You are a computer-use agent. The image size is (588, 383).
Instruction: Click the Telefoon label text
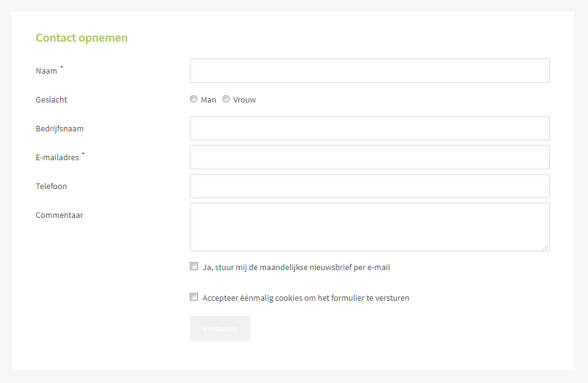pos(52,187)
